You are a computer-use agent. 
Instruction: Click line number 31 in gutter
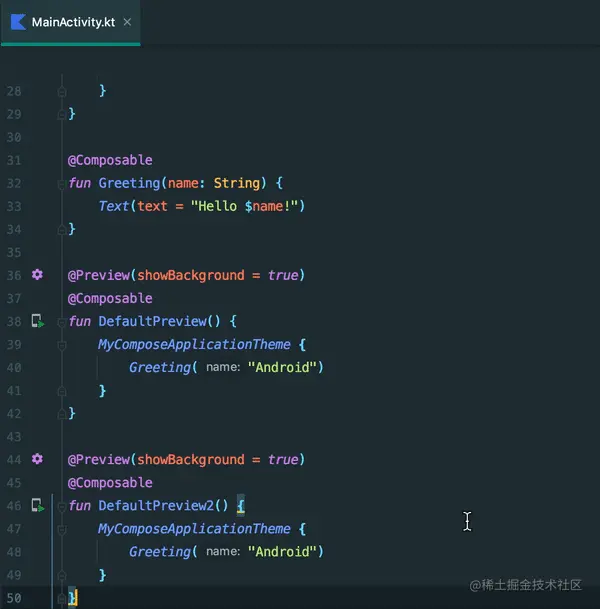coord(14,160)
